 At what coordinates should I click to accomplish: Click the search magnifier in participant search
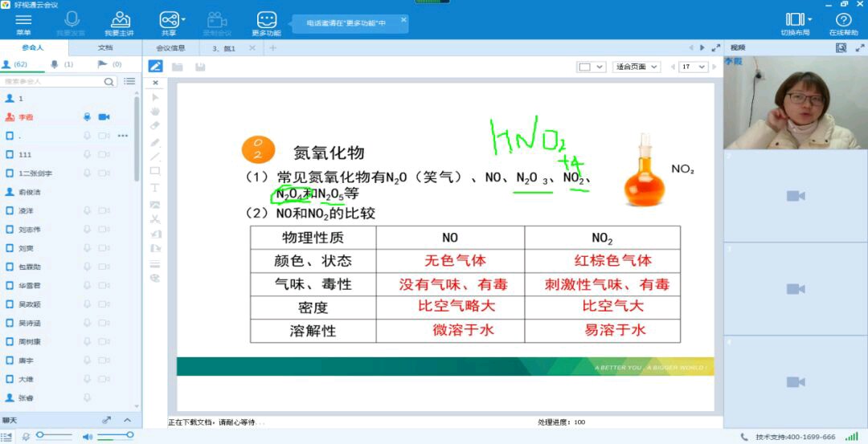tap(109, 82)
